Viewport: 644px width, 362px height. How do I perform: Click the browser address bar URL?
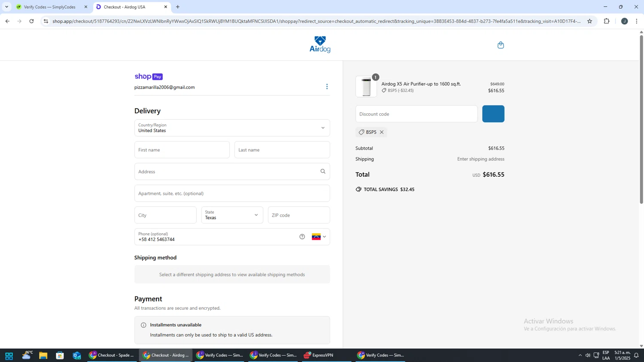pyautogui.click(x=317, y=21)
